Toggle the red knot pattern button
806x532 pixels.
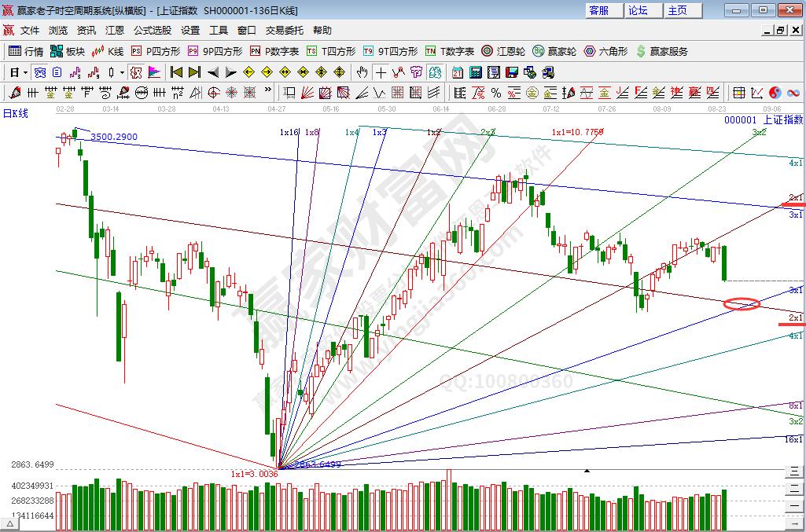(135, 72)
